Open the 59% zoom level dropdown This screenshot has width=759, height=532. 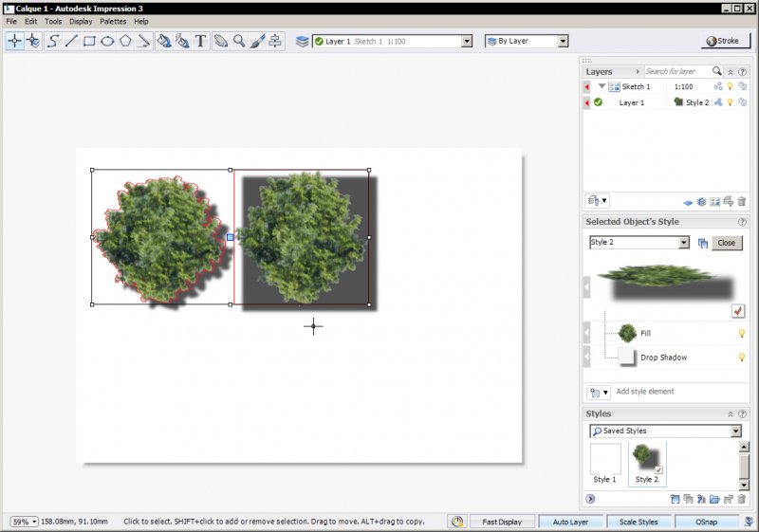pos(24,522)
